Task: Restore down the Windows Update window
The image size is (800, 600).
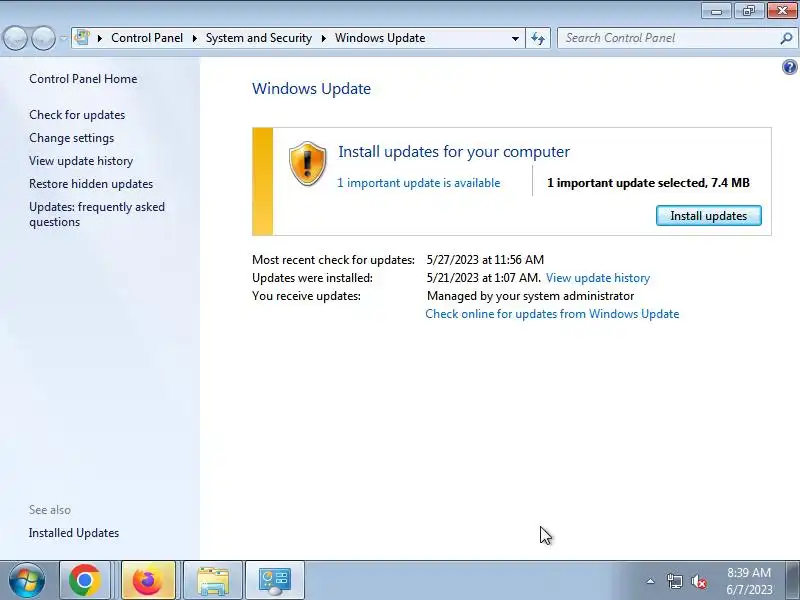Action: click(x=749, y=11)
